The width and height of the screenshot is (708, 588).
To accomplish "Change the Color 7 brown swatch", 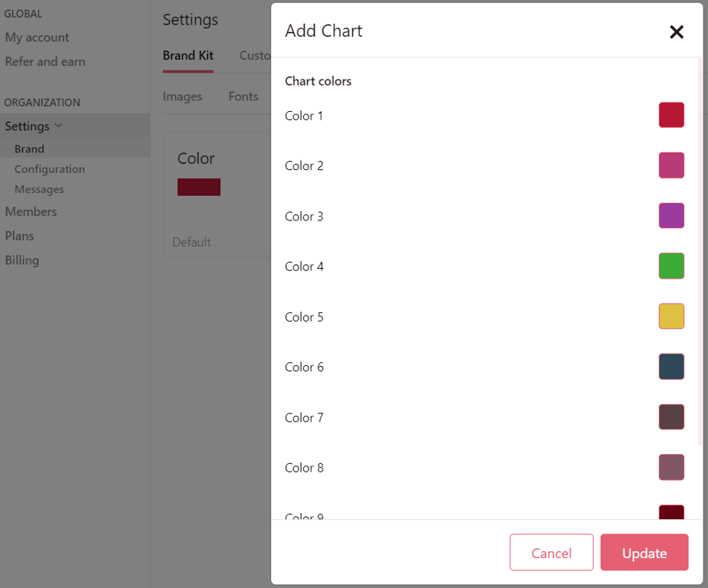I will [671, 417].
